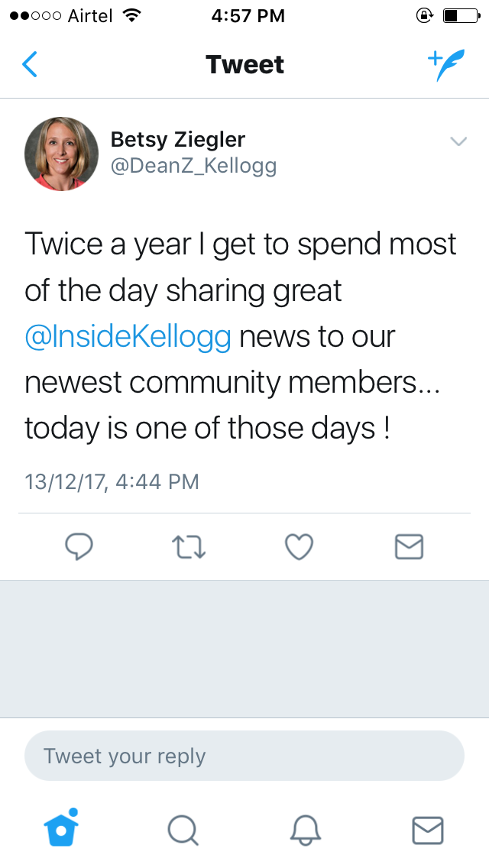Tap the Tweet your reply field
The height and width of the screenshot is (868, 489).
pyautogui.click(x=244, y=756)
